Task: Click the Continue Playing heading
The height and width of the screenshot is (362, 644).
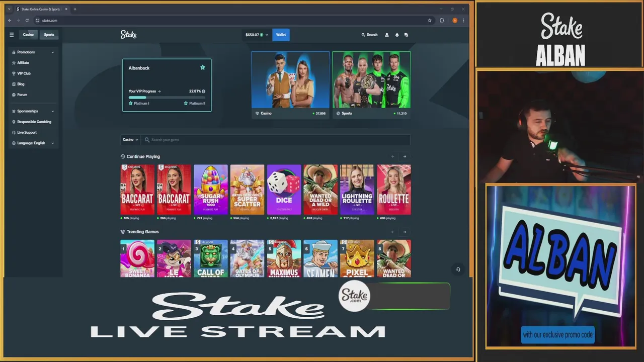Action: pos(143,156)
